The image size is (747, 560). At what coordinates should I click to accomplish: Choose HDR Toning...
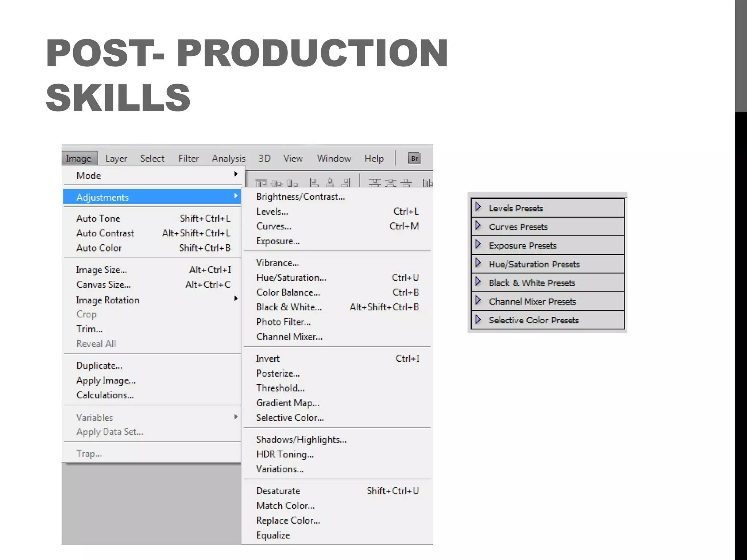(337, 454)
